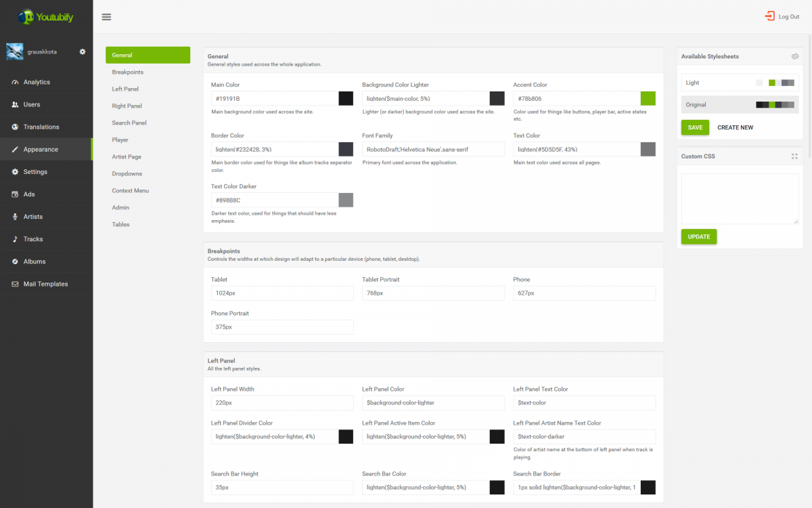Go to Translations globe icon
The image size is (812, 508).
tap(16, 127)
